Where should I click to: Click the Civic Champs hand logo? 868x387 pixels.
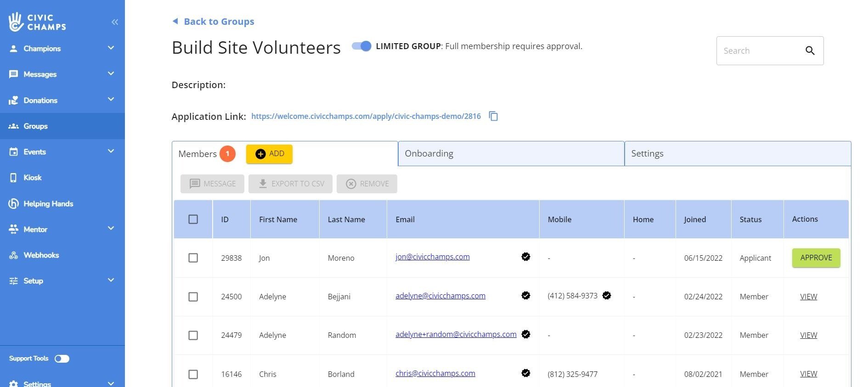16,22
